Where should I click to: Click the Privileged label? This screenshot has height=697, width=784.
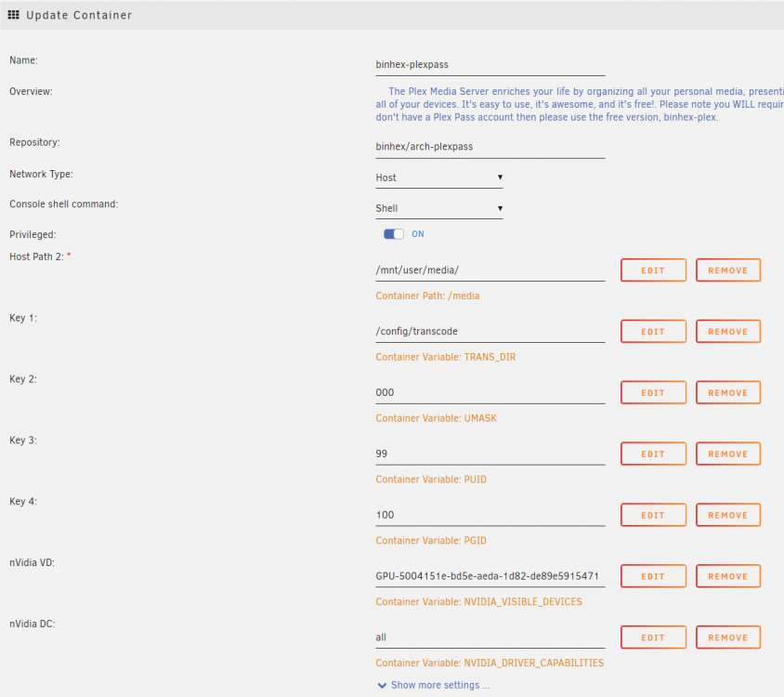point(33,235)
